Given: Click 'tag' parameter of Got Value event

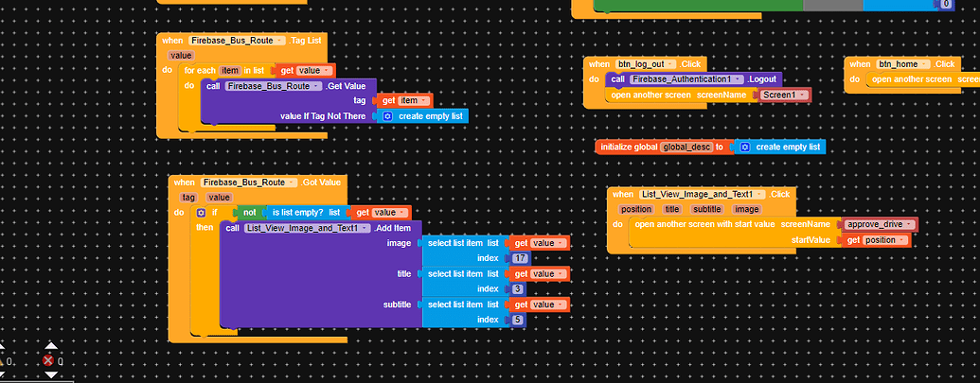Looking at the screenshot, I should pos(188,198).
